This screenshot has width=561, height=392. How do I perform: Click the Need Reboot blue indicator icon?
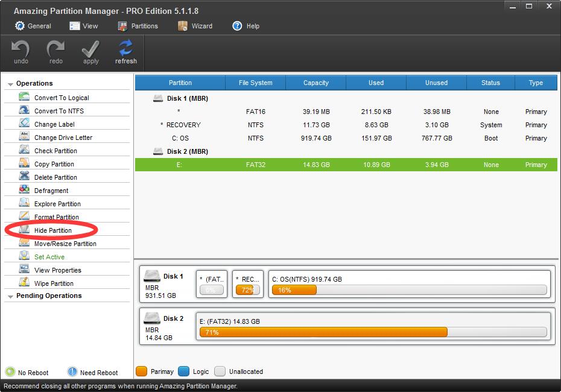(x=72, y=371)
